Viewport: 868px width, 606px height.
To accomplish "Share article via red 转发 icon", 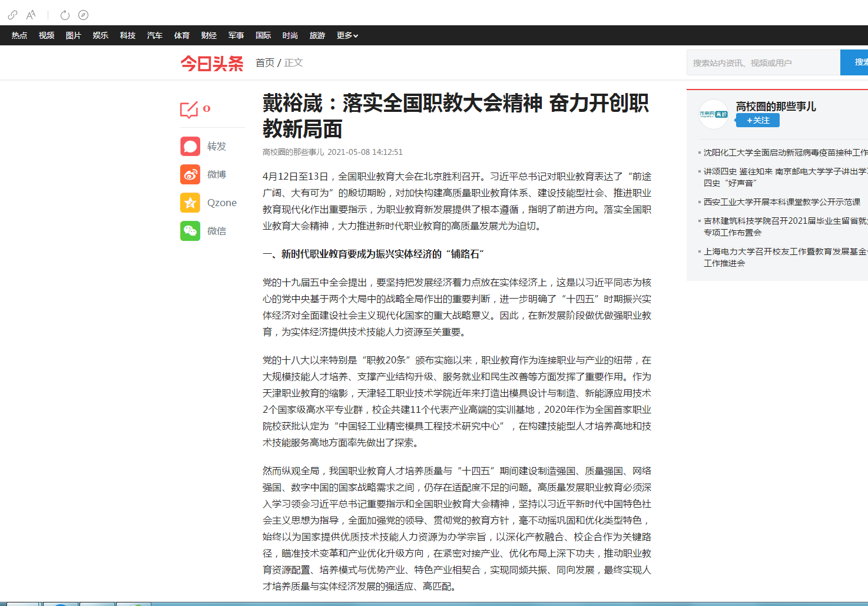I will click(x=190, y=146).
